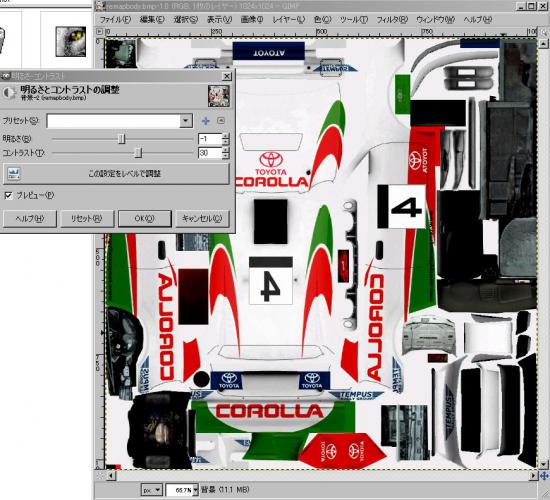Click the 明るさ brightness slider handle
Viewport: 550px width, 500px height.
pyautogui.click(x=121, y=139)
